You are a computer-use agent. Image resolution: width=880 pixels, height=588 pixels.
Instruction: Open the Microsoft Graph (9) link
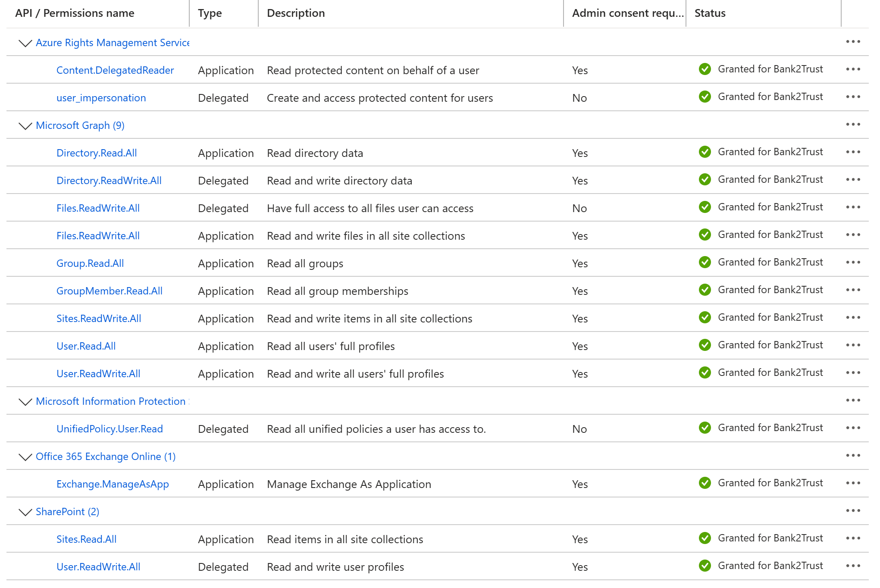click(x=80, y=125)
